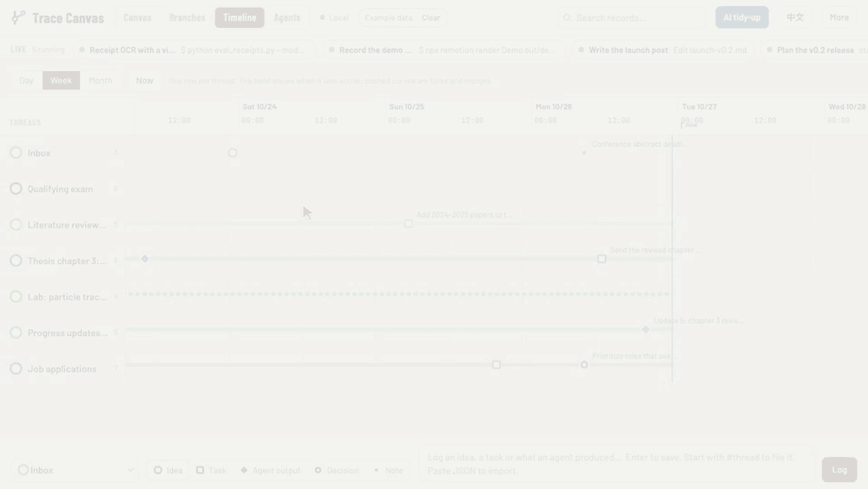Select the Inbox thread label
Screen dimensions: 868x489
pos(39,153)
